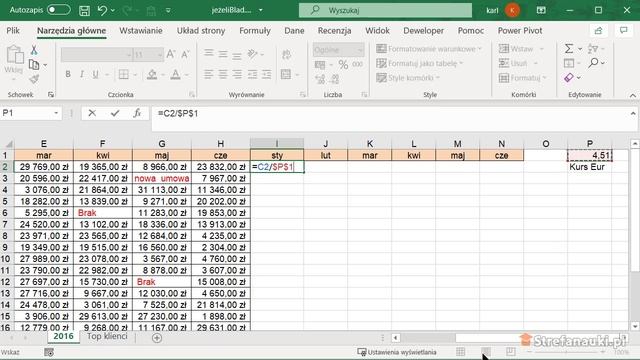Click the Share icon in the ribbon
Image resolution: width=640 pixels, height=360 pixels.
pos(598,31)
